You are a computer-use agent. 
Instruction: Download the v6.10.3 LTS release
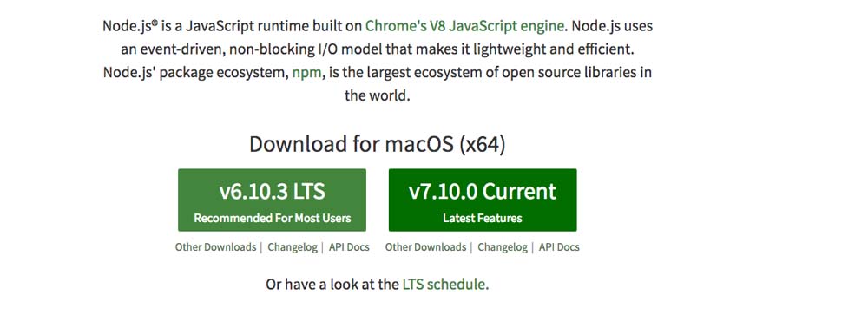coord(272,200)
